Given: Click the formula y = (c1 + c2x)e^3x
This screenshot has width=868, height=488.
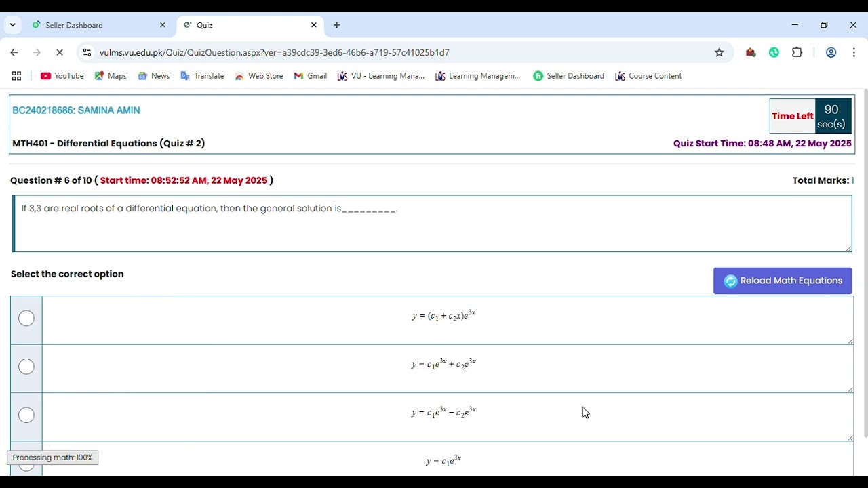Looking at the screenshot, I should point(443,315).
